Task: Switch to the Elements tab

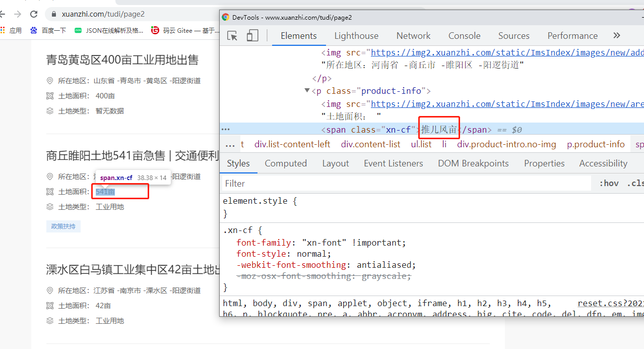Action: click(x=299, y=36)
